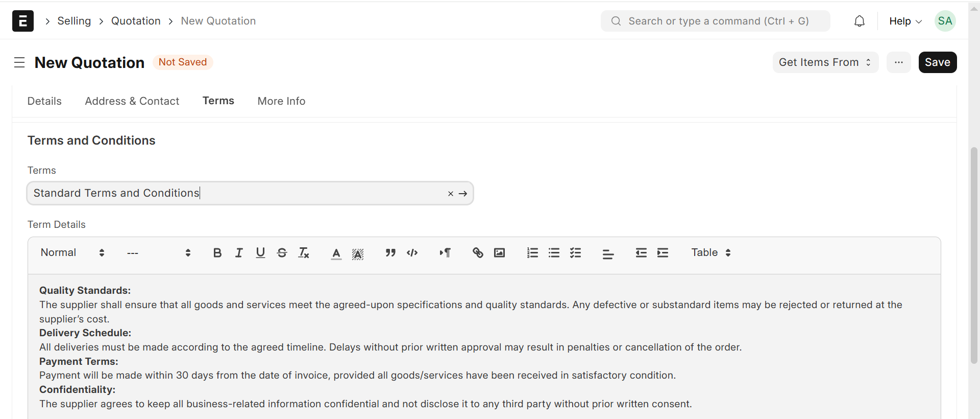Toggle the numbered list format
The width and height of the screenshot is (980, 419).
click(x=532, y=253)
